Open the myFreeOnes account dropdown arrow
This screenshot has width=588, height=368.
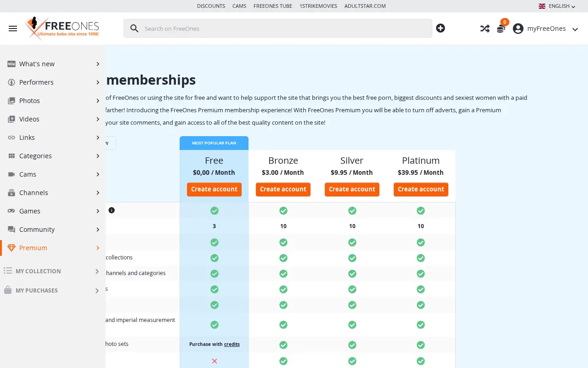pyautogui.click(x=575, y=29)
